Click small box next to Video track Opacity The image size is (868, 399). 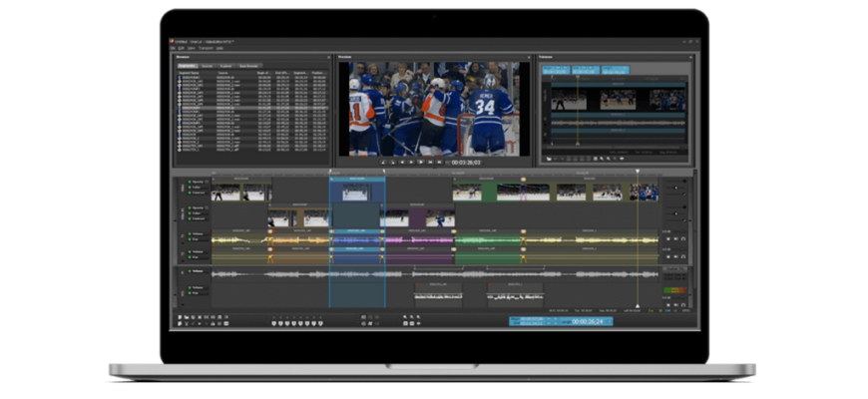tap(208, 182)
